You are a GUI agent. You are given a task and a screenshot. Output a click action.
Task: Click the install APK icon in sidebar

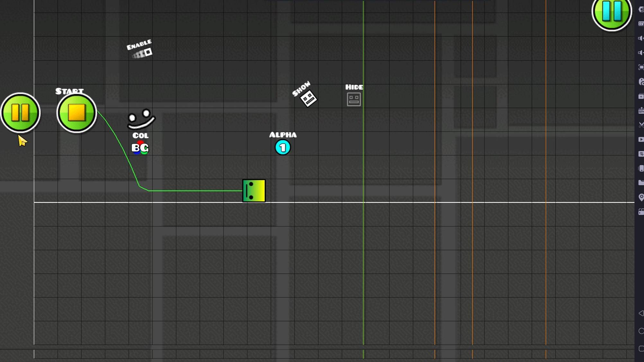(641, 110)
